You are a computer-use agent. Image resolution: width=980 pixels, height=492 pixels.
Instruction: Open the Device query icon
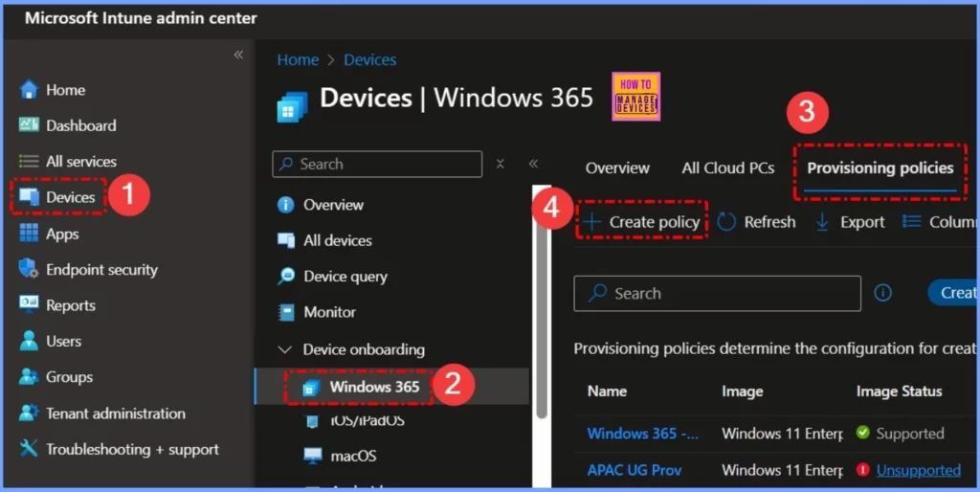pyautogui.click(x=285, y=276)
